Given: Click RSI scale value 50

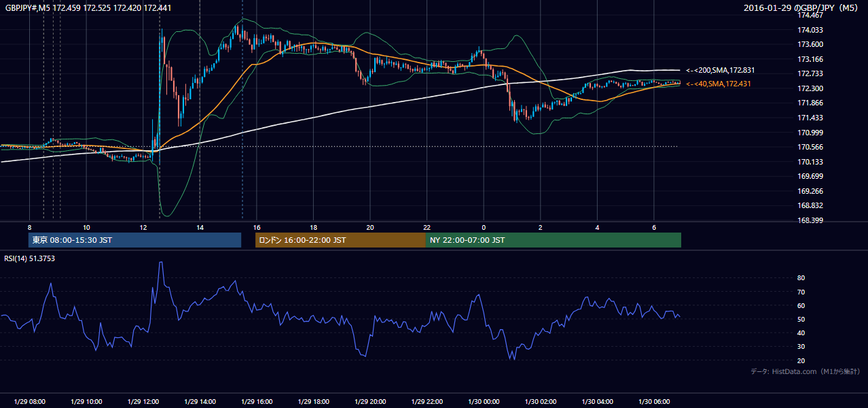Looking at the screenshot, I should click(801, 319).
